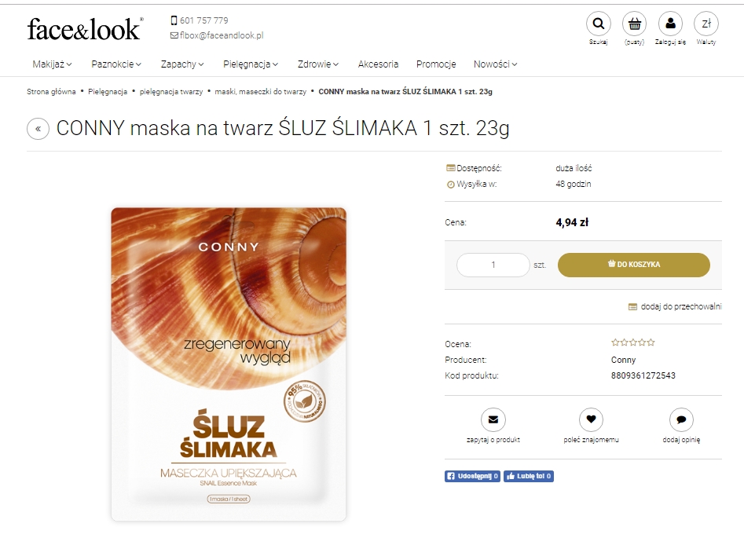This screenshot has width=744, height=560.
Task: Go back using the double-arrow circle
Action: pos(38,129)
